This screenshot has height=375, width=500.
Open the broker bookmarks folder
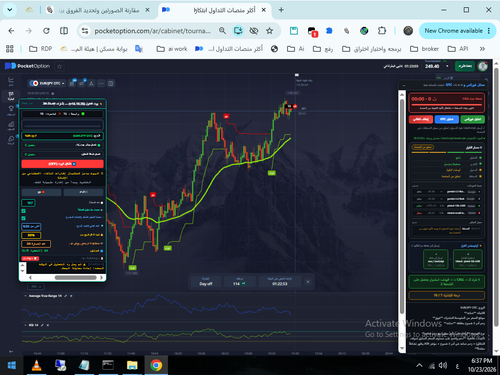point(424,49)
